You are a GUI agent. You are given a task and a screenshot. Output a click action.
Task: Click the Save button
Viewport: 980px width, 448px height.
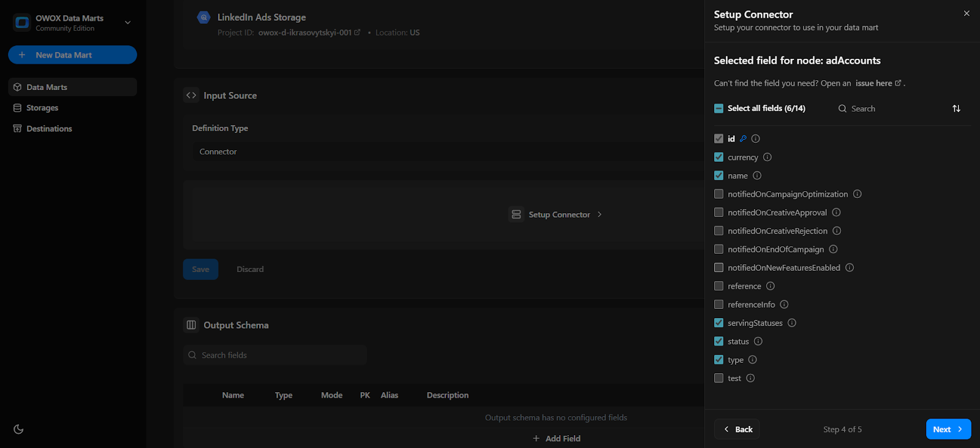pyautogui.click(x=200, y=269)
